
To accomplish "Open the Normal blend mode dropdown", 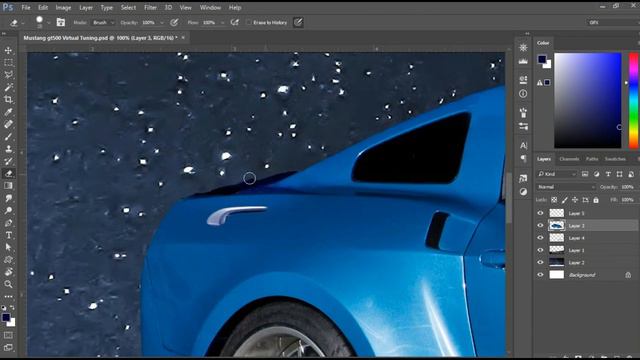I will (x=566, y=187).
